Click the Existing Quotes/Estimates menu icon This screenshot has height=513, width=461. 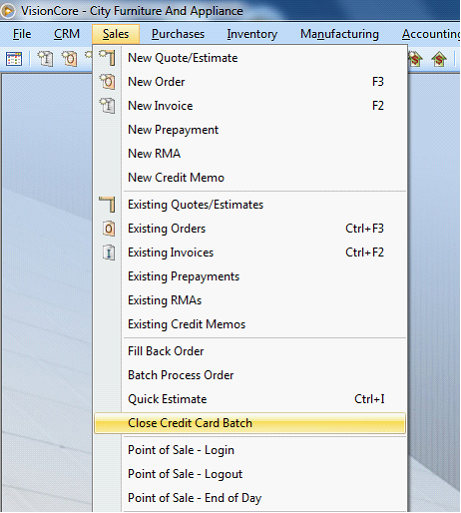coord(107,204)
